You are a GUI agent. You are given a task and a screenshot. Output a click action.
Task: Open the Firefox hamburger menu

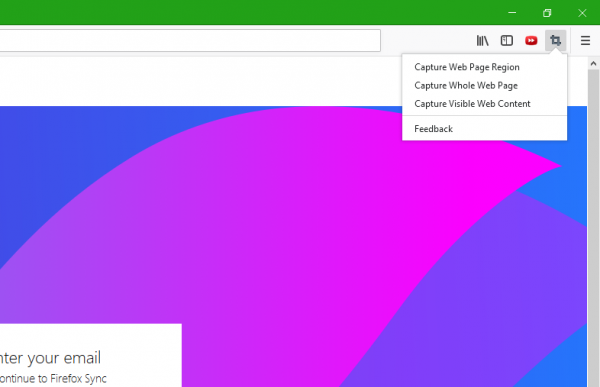(585, 40)
